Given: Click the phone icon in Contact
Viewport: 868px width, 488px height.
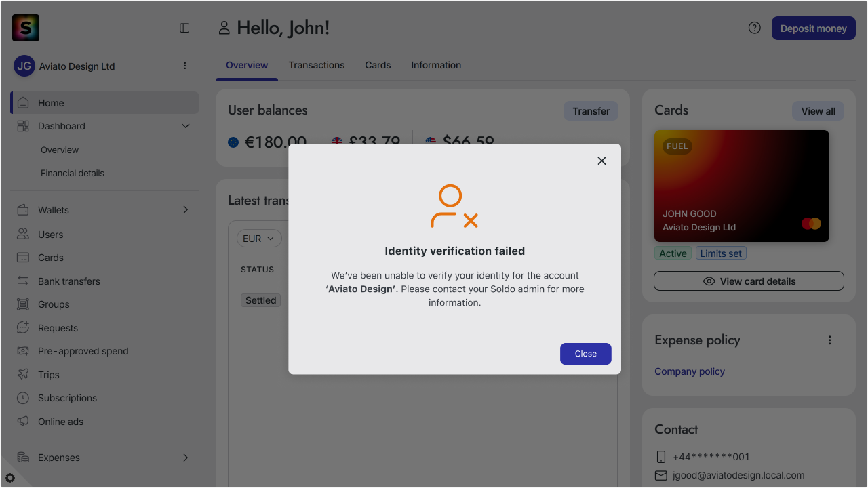Looking at the screenshot, I should click(661, 457).
